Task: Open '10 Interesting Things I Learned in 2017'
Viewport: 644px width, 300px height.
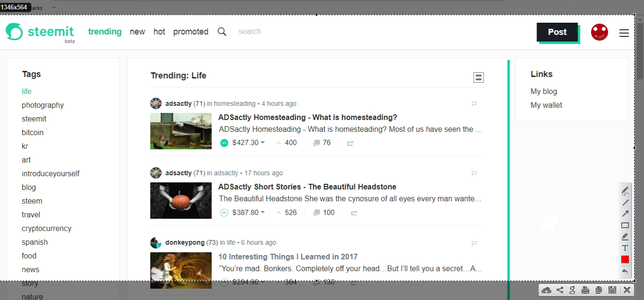Action: coord(288,257)
